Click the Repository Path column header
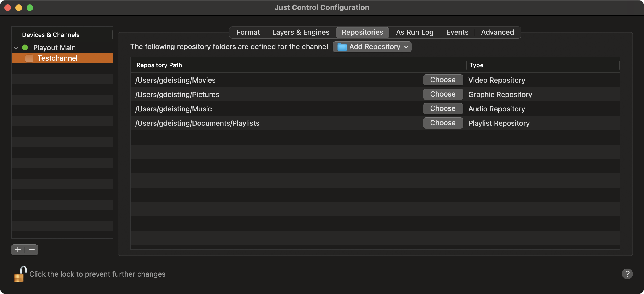This screenshot has height=294, width=644. (298, 65)
